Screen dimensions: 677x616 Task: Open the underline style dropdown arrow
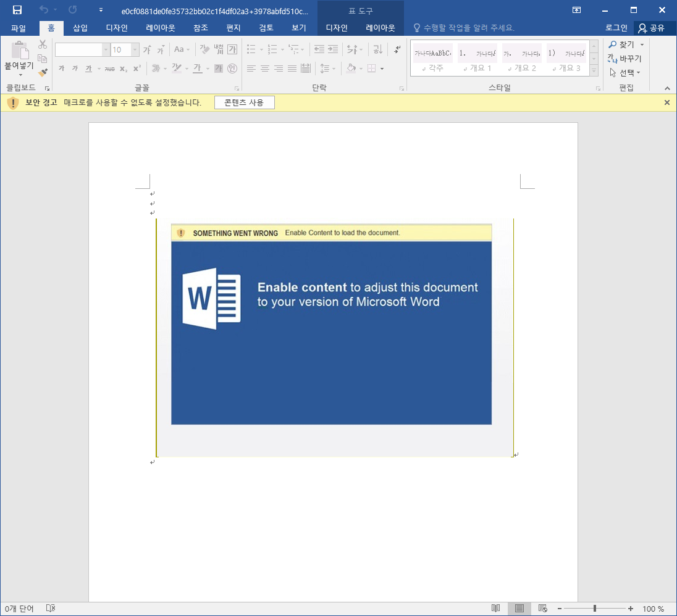99,69
